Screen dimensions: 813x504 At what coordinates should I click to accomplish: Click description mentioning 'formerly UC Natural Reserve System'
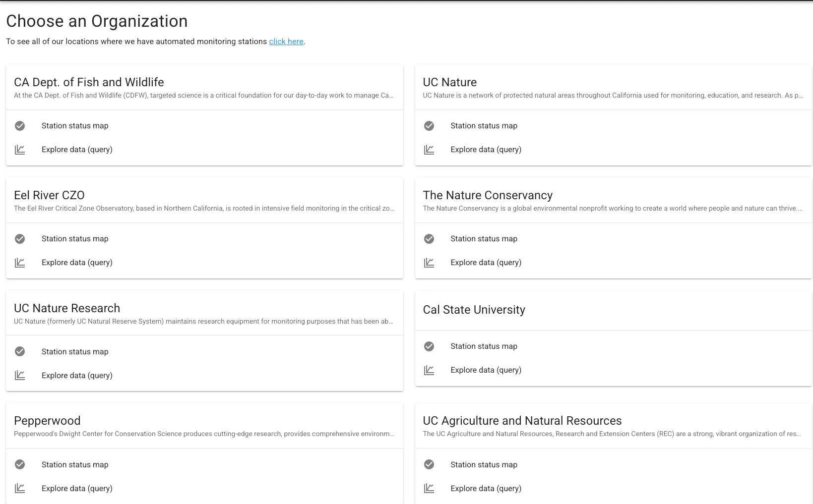(x=204, y=322)
